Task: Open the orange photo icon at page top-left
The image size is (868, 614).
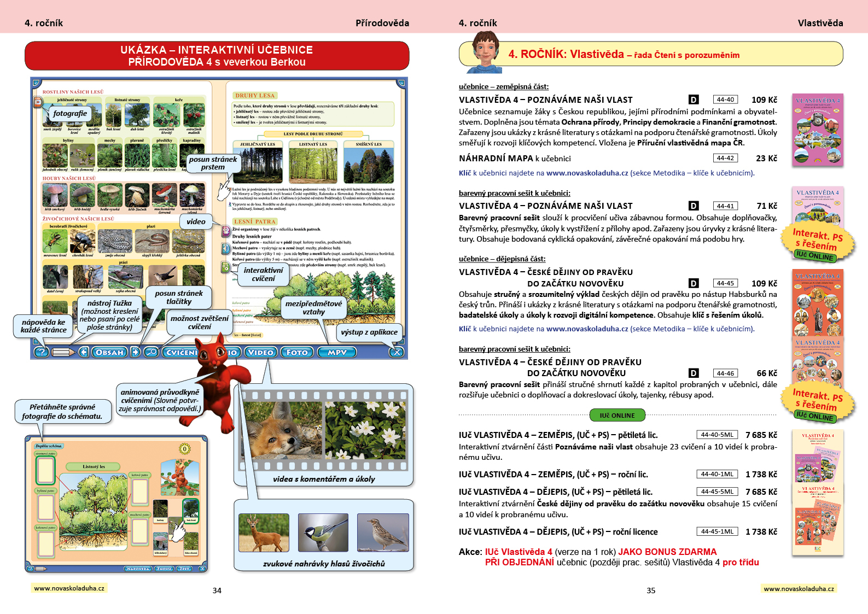Action: 38,102
